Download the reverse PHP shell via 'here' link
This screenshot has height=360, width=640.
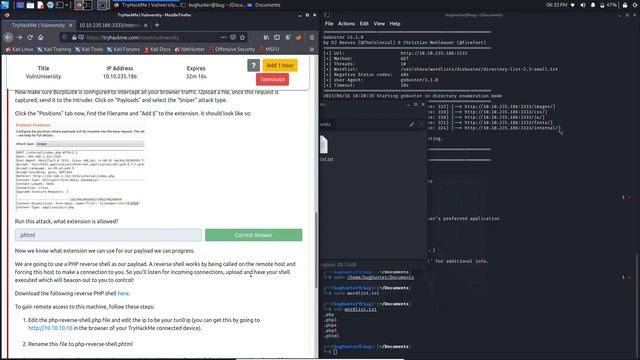pos(123,293)
